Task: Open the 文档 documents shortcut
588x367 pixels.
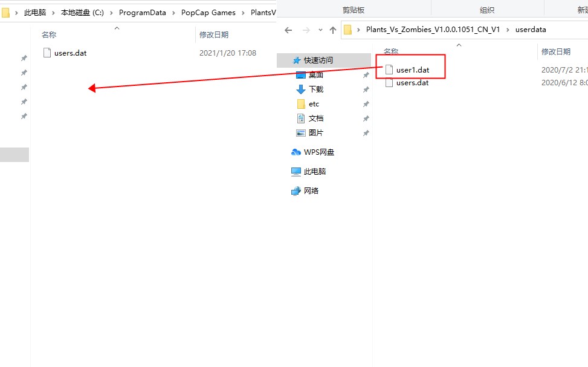Action: point(315,119)
